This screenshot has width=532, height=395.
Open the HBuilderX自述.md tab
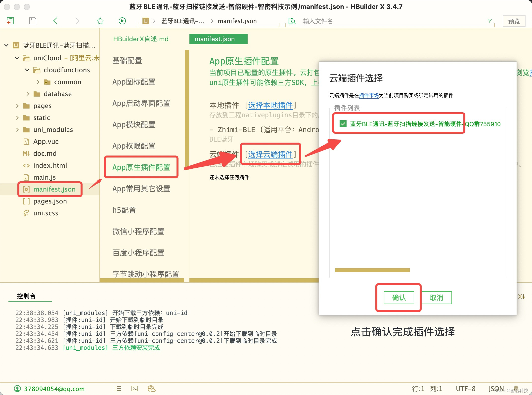(x=140, y=39)
